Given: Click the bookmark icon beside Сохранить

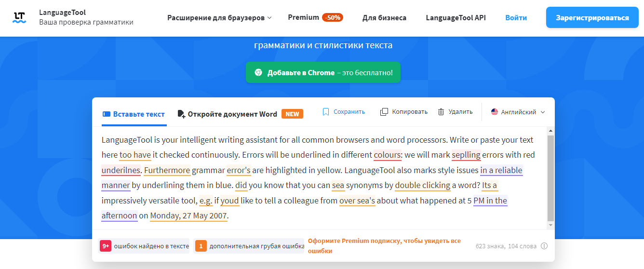Looking at the screenshot, I should pyautogui.click(x=326, y=112).
